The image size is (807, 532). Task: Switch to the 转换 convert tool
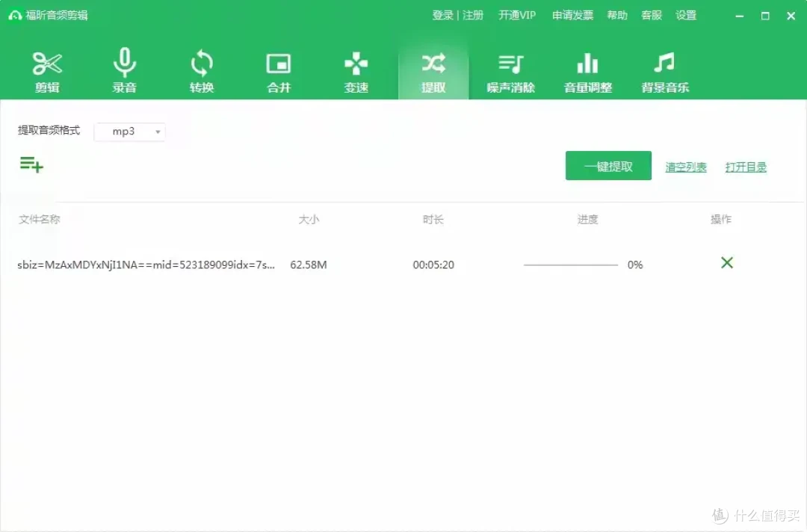202,72
